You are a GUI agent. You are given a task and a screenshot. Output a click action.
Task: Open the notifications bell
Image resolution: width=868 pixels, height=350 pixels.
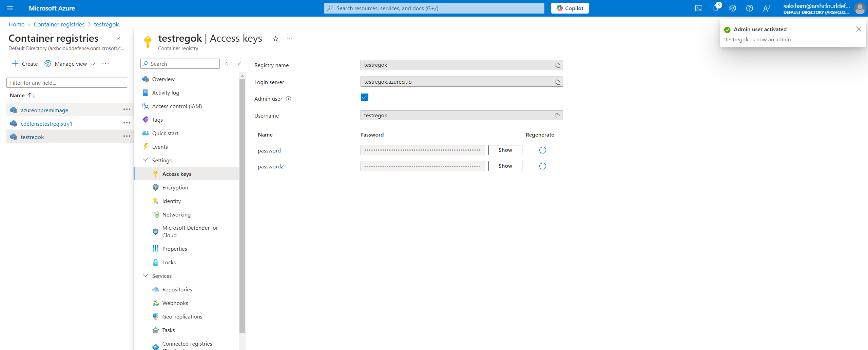click(x=716, y=8)
